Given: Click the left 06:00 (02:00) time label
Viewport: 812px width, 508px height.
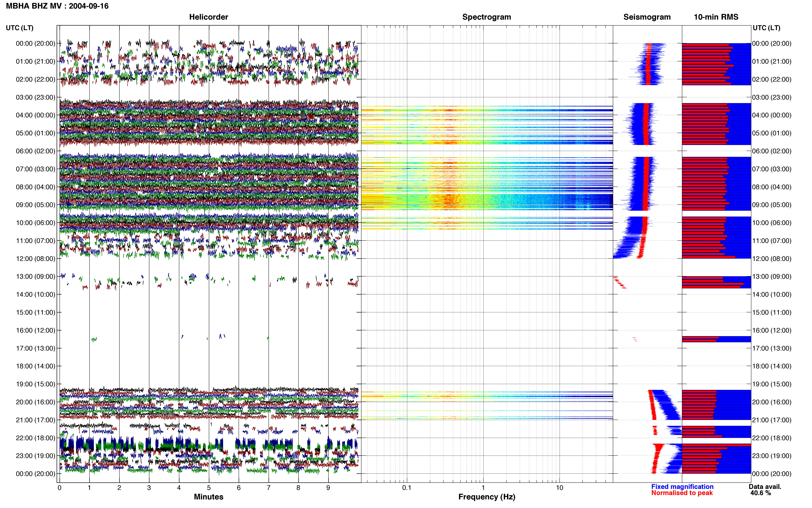Looking at the screenshot, I should coord(36,151).
